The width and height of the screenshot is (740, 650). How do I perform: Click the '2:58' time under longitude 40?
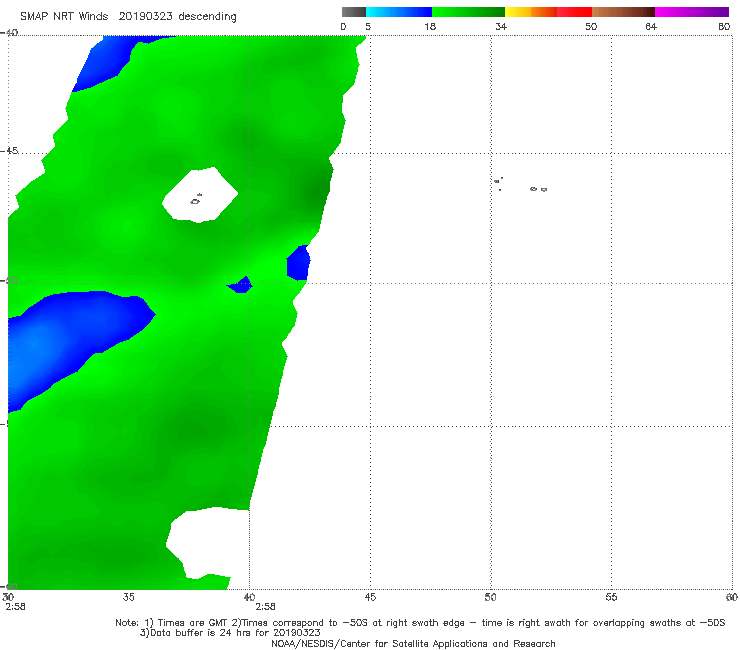pos(265,607)
